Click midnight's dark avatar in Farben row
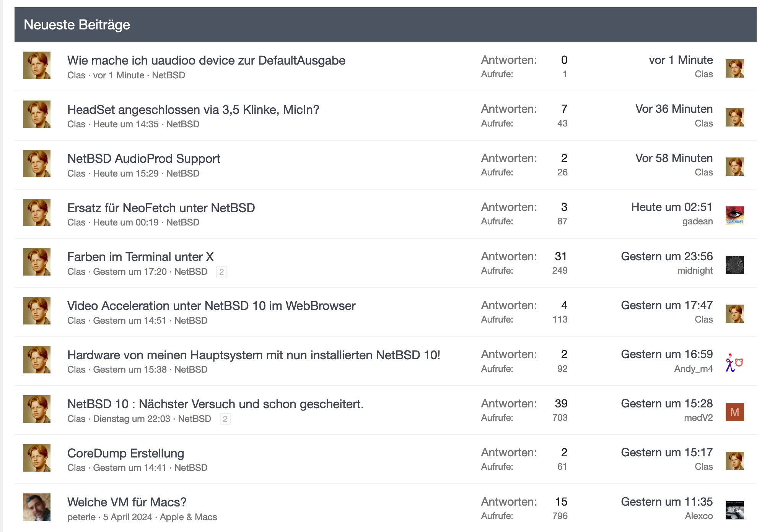The image size is (762, 532). 735,265
